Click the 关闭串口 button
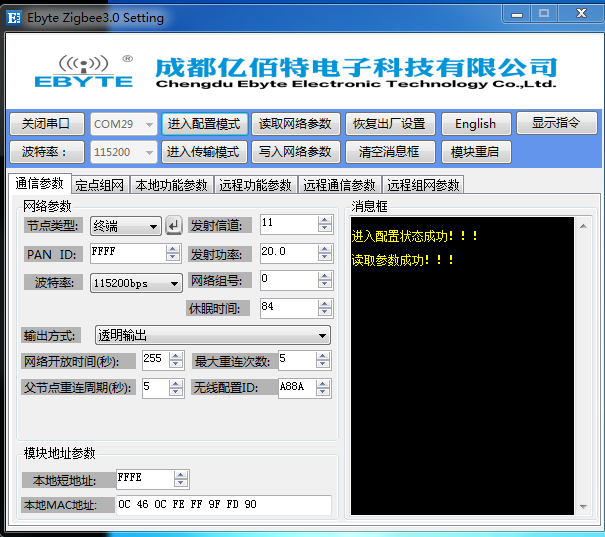 pyautogui.click(x=46, y=124)
